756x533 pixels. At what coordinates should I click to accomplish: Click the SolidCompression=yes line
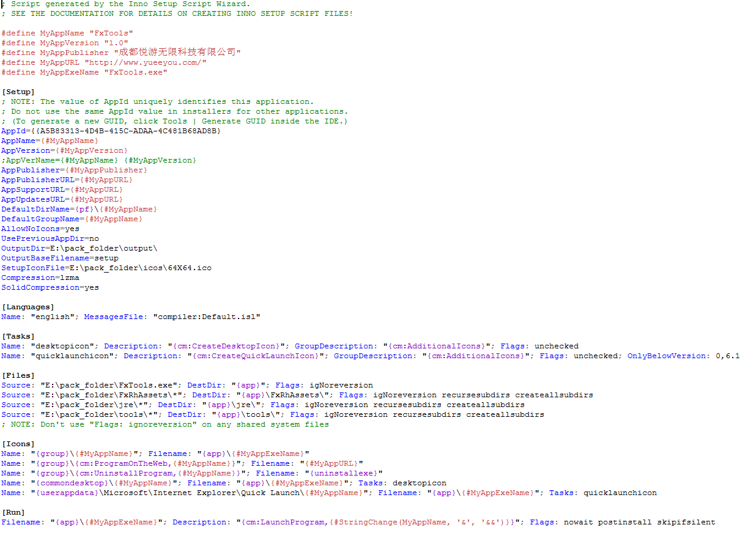click(x=50, y=287)
